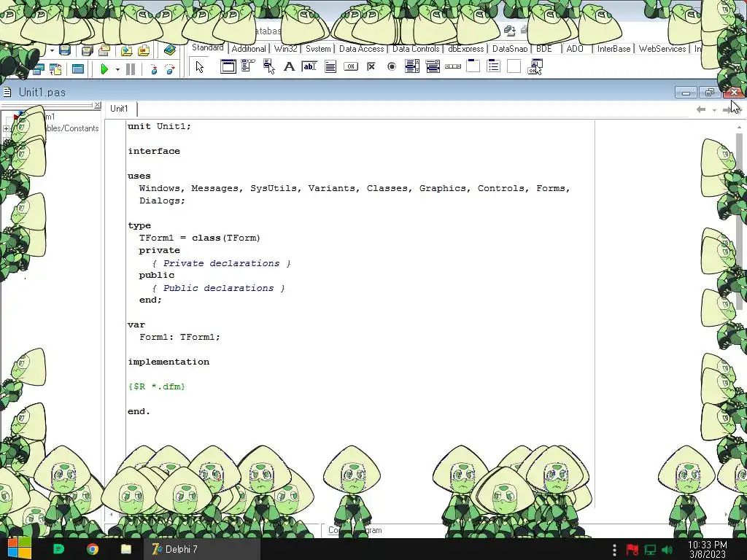This screenshot has width=747, height=560.
Task: Select the Memo component icon
Action: tap(330, 66)
